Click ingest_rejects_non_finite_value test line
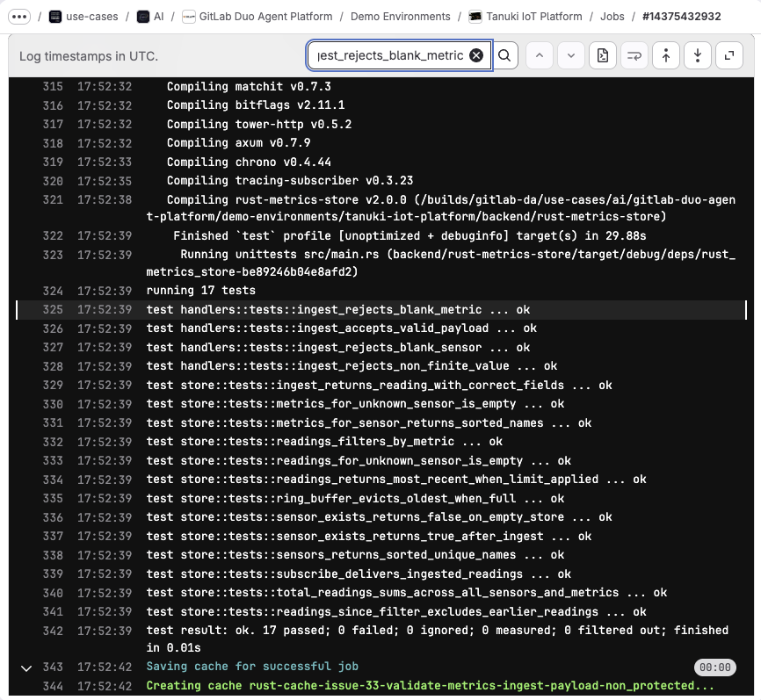Screen dimensions: 761x700 352,366
